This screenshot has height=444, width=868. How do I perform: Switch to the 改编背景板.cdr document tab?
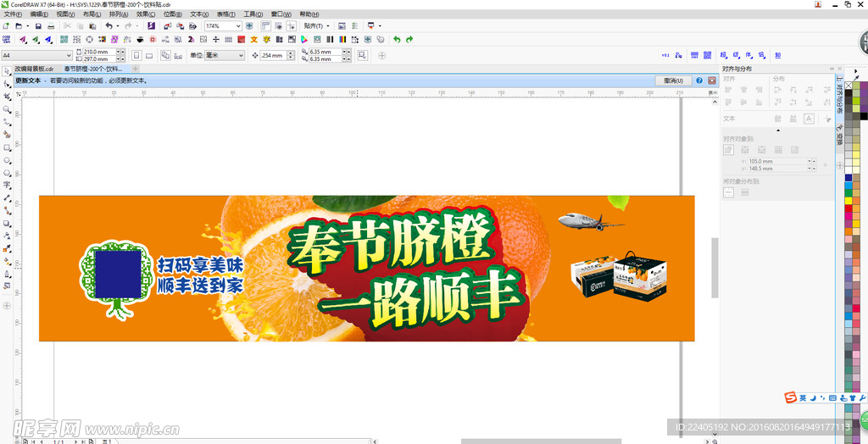click(x=34, y=69)
